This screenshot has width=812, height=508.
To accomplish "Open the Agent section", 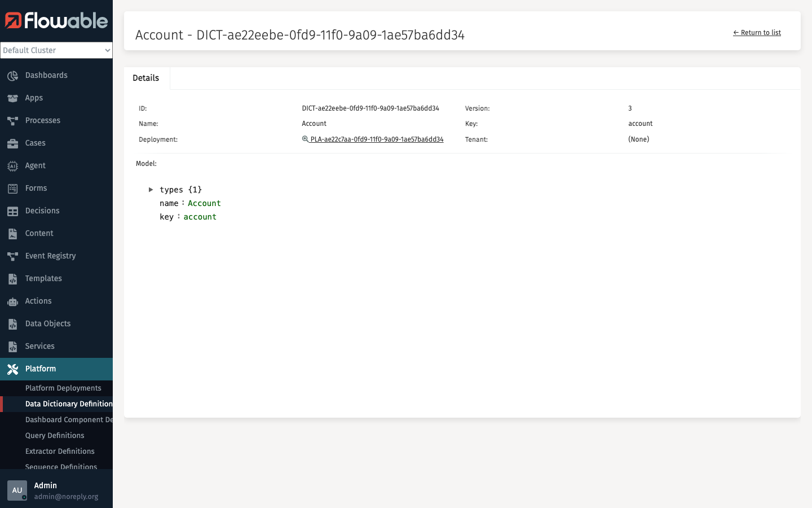I will (34, 165).
